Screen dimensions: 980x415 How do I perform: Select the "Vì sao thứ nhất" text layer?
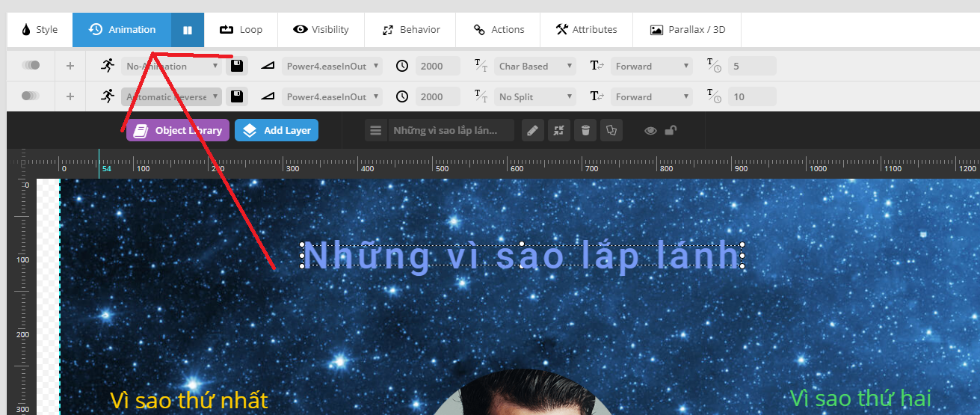tap(188, 400)
